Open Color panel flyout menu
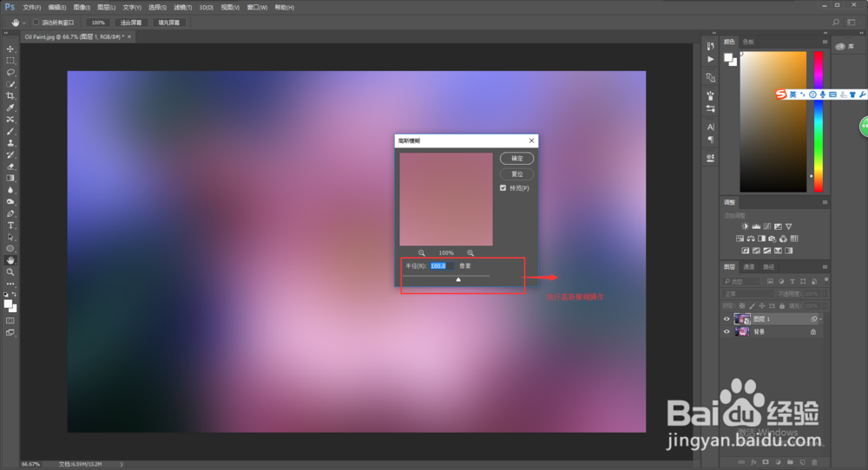This screenshot has height=470, width=868. (825, 42)
